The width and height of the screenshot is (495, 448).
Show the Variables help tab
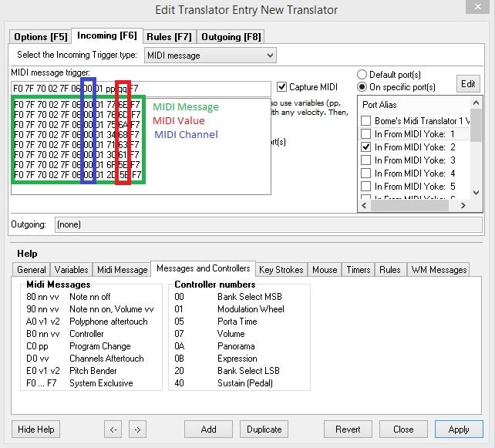(71, 270)
